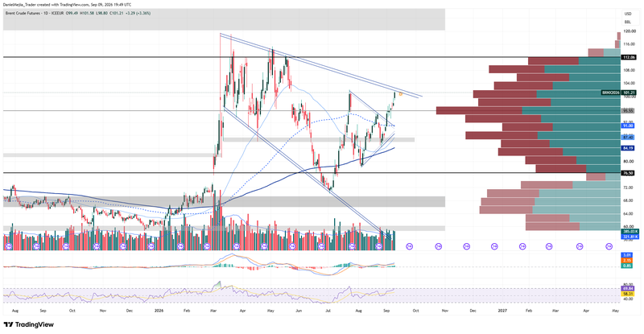Select the grey supply zone at chart top
Viewport: 644px width, 334px height.
click(x=224, y=19)
